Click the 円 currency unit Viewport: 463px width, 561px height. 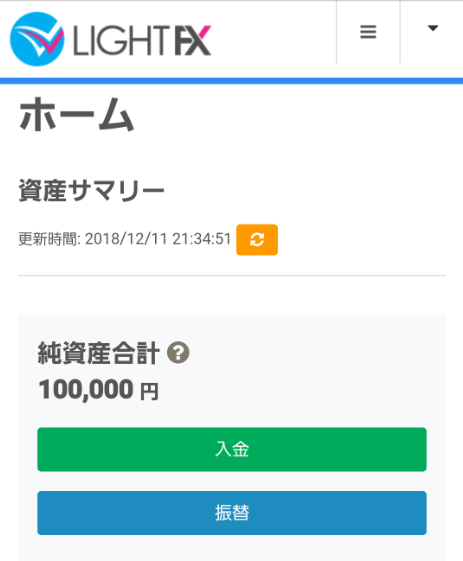coord(149,391)
